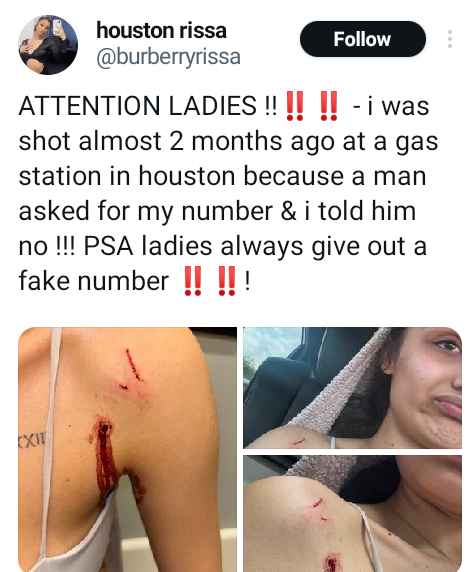Click the first red double-exclamation emoji after LADIES
This screenshot has height=572, width=470.
click(294, 106)
